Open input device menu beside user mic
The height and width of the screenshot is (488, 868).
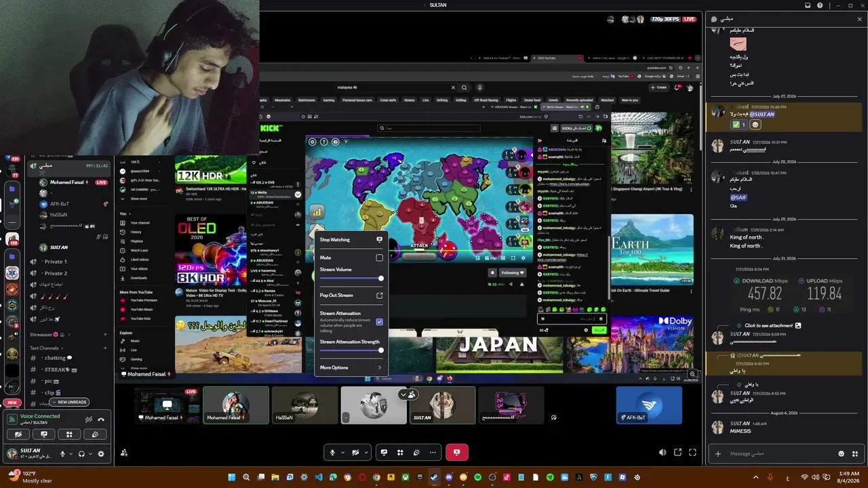point(71,454)
